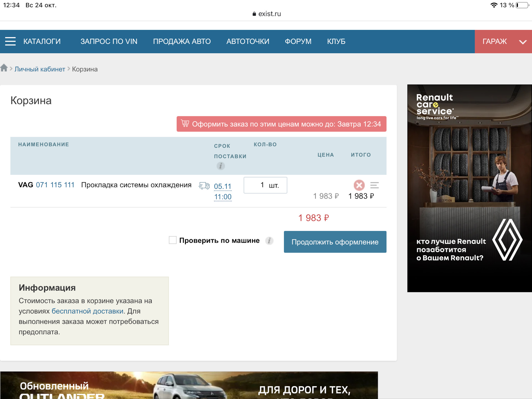Click the home breadcrumb icon

4,68
